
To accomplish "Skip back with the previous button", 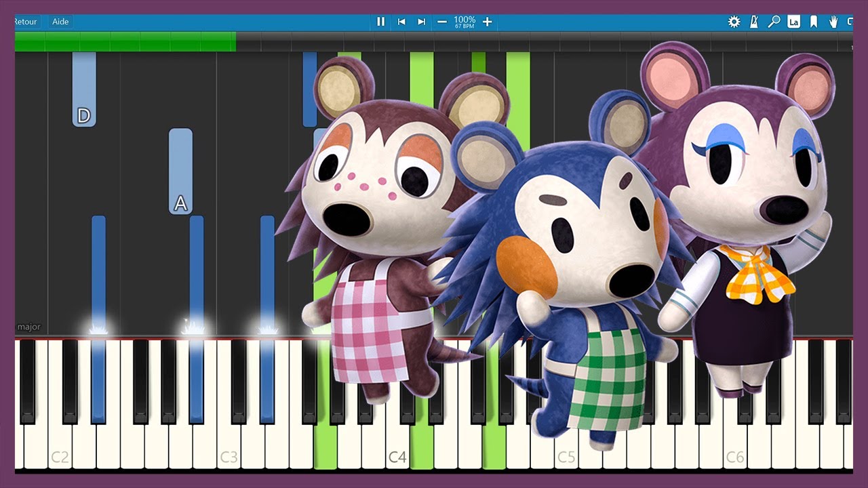I will pos(401,22).
